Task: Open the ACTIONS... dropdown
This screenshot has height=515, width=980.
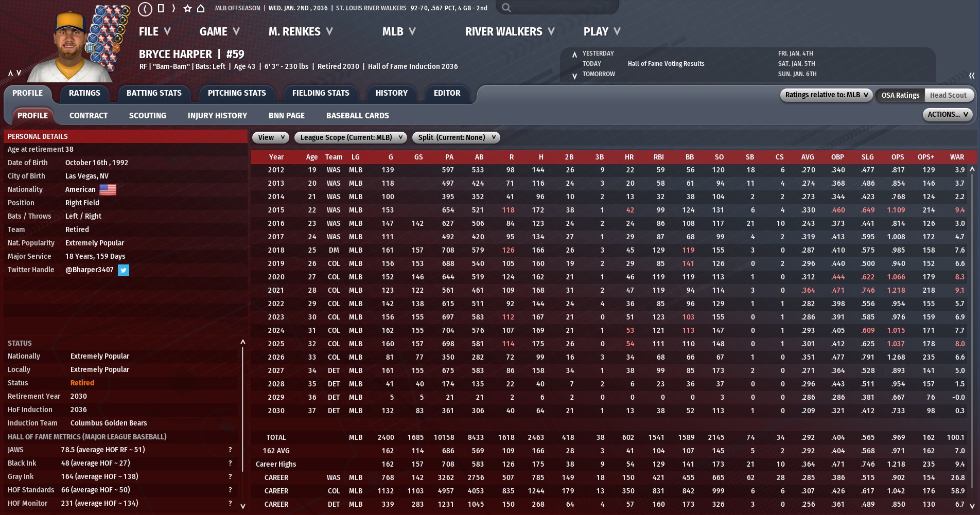Action: click(948, 115)
